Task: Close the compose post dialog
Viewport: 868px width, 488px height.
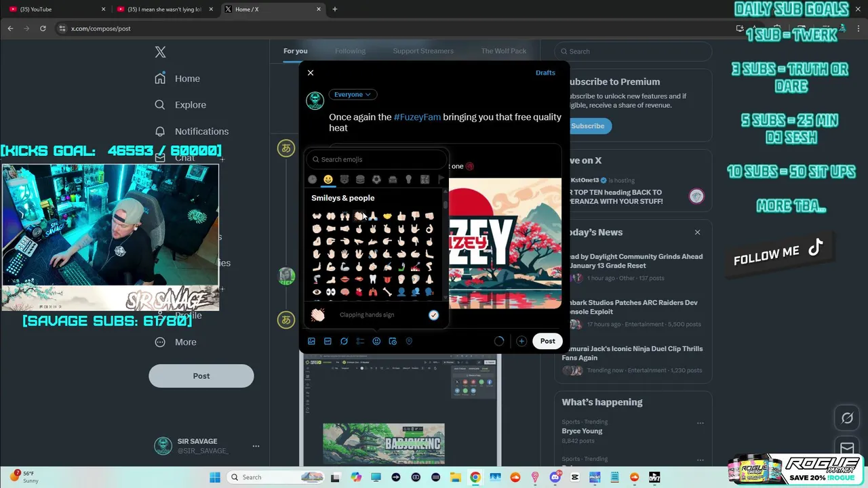Action: pyautogui.click(x=311, y=73)
